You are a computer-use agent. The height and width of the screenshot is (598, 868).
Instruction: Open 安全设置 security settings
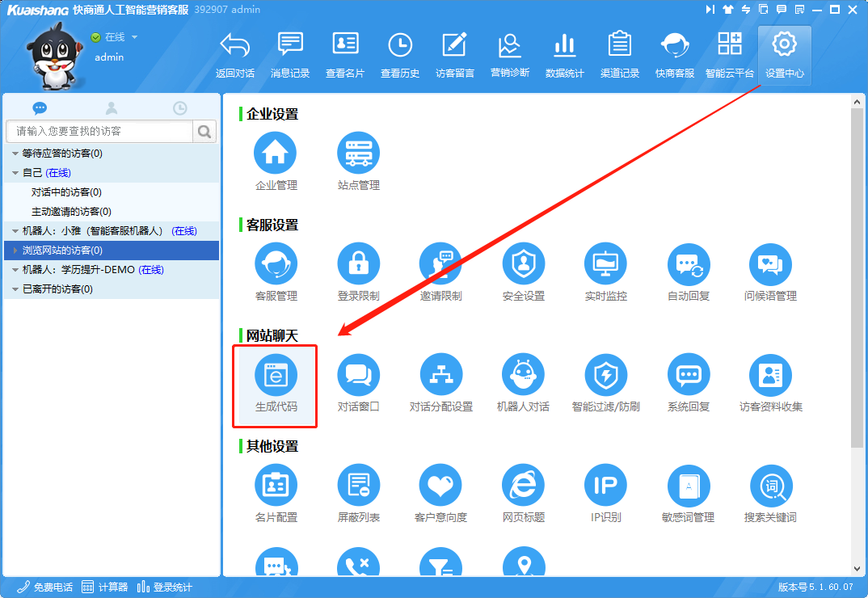pyautogui.click(x=523, y=272)
